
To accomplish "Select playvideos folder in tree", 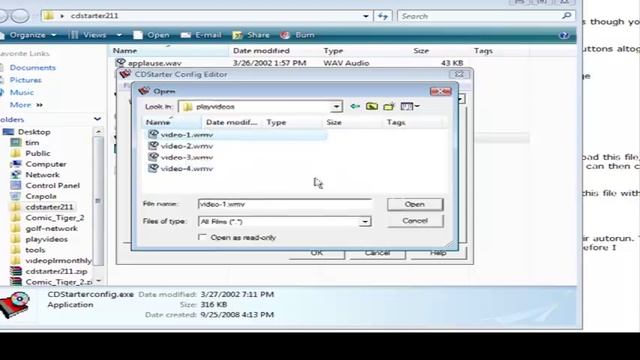I will [x=46, y=239].
